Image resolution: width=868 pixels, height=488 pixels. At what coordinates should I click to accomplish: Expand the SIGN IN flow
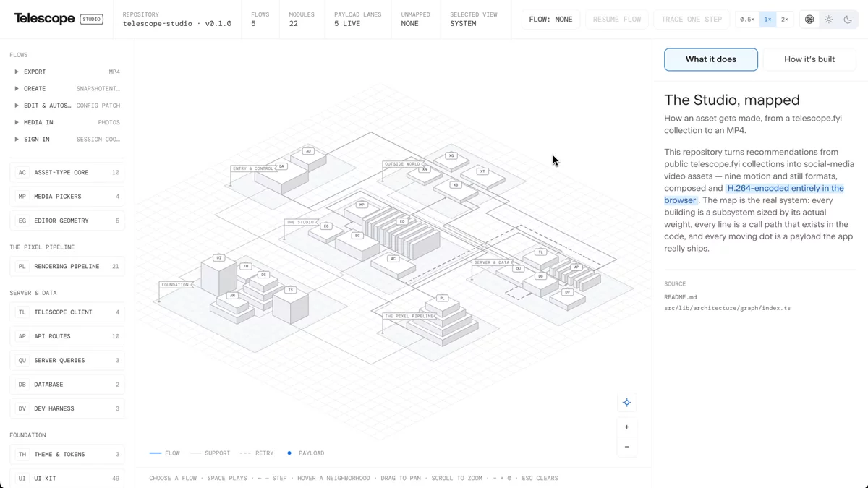point(67,139)
